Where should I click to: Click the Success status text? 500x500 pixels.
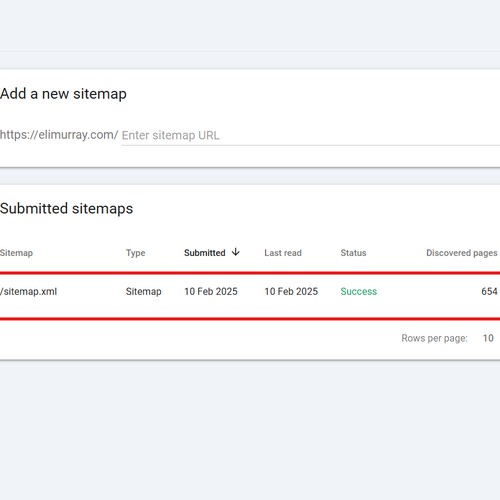[x=359, y=291]
